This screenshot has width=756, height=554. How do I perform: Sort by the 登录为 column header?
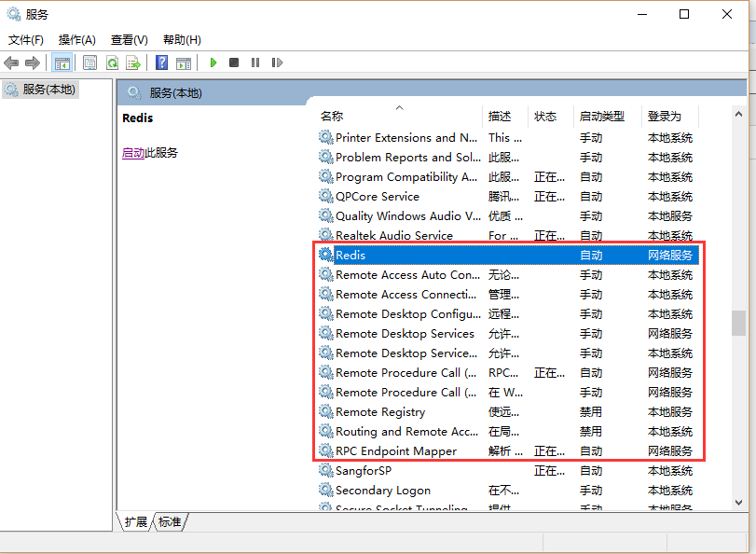click(665, 117)
